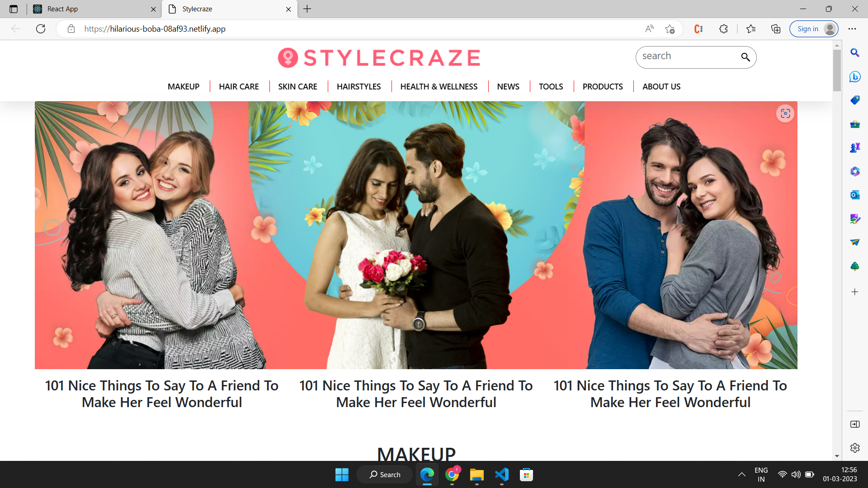Open Outlook from the Edge sidebar
Image resolution: width=868 pixels, height=488 pixels.
[x=854, y=195]
